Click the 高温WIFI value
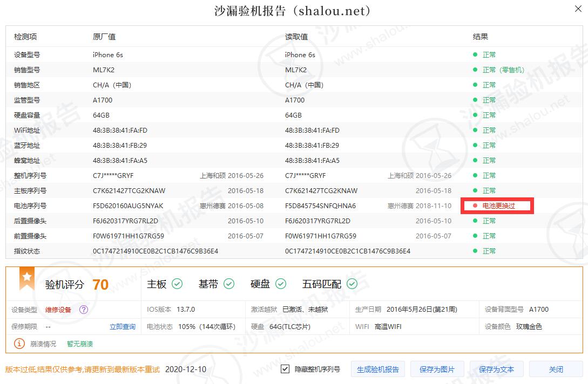The image size is (588, 384). click(x=388, y=327)
